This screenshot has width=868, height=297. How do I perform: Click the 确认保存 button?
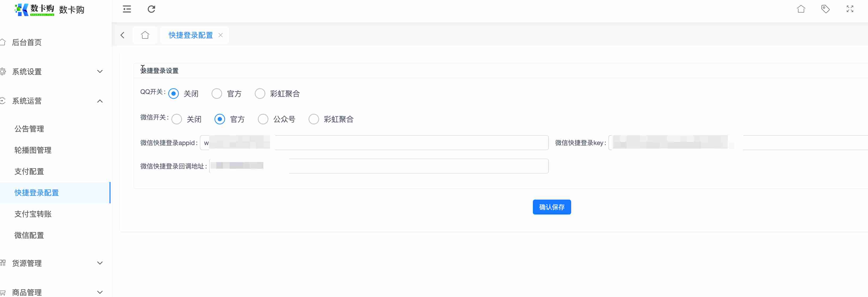(x=551, y=207)
